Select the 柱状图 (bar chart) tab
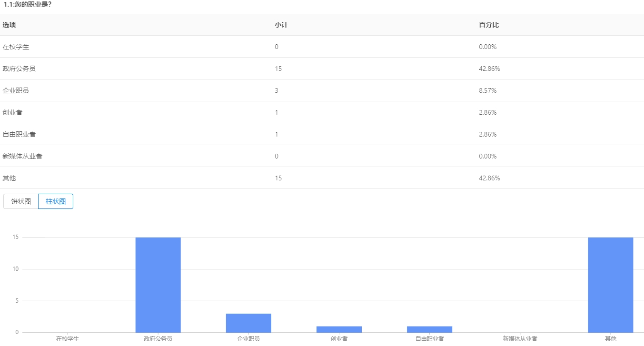The width and height of the screenshot is (644, 346). (x=56, y=201)
